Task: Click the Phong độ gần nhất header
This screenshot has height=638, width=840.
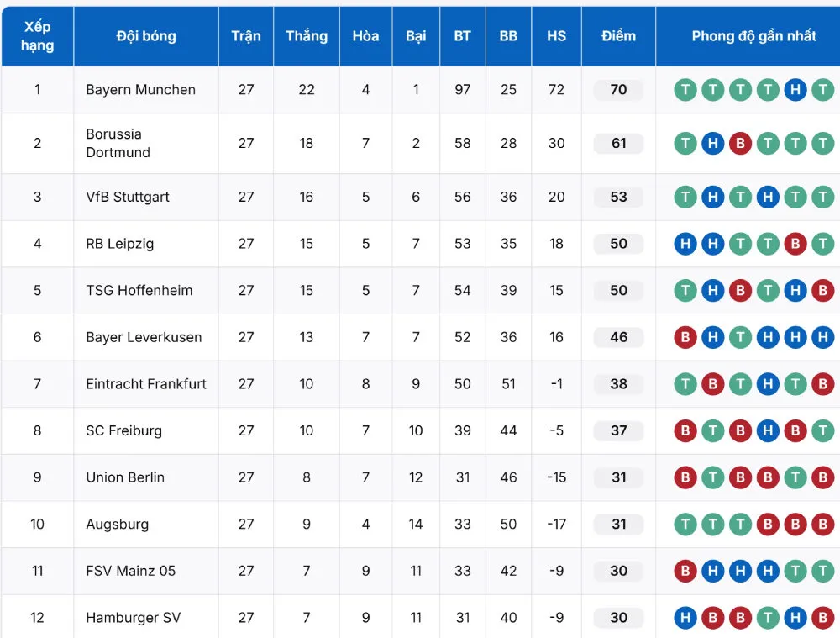Action: [x=753, y=36]
